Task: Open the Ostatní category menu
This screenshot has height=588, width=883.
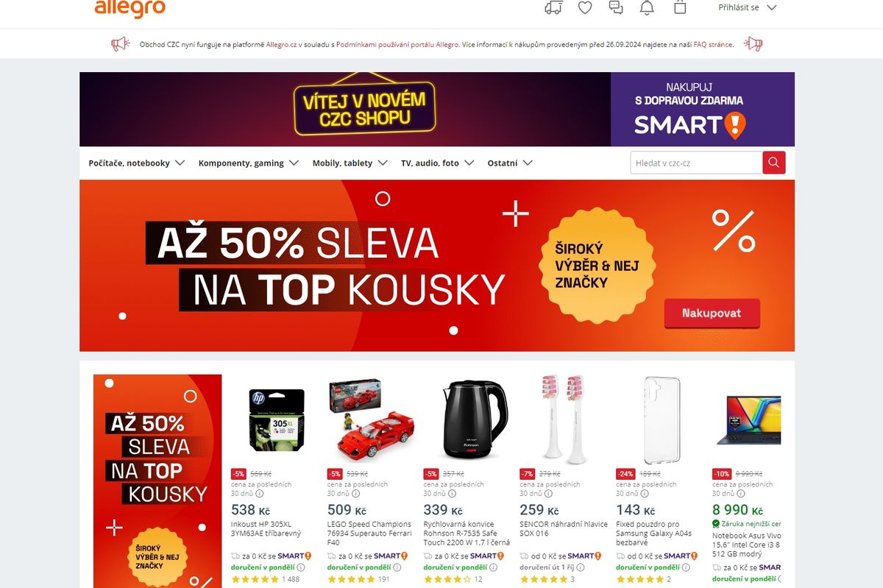Action: (x=510, y=163)
